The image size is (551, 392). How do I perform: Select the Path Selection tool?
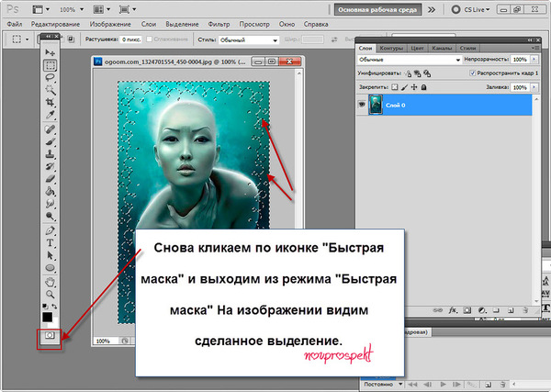50,255
